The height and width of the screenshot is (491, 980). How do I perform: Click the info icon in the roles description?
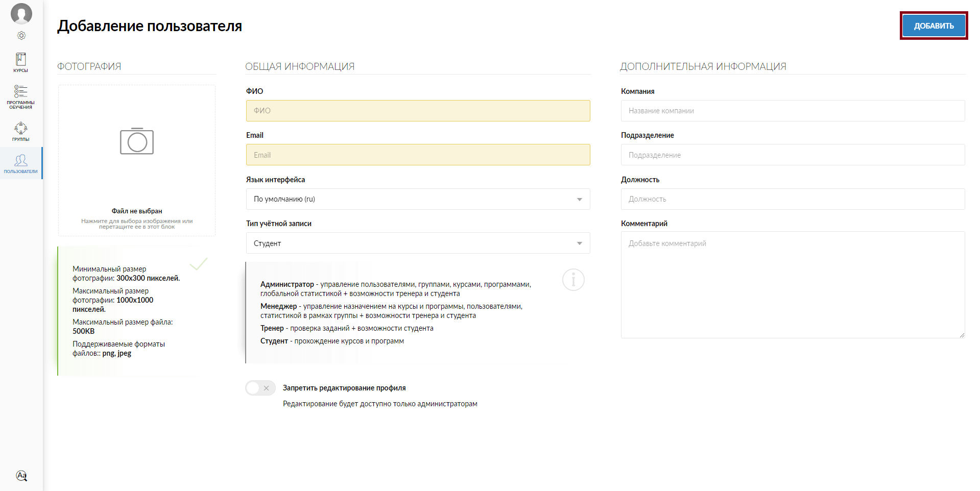(x=573, y=280)
